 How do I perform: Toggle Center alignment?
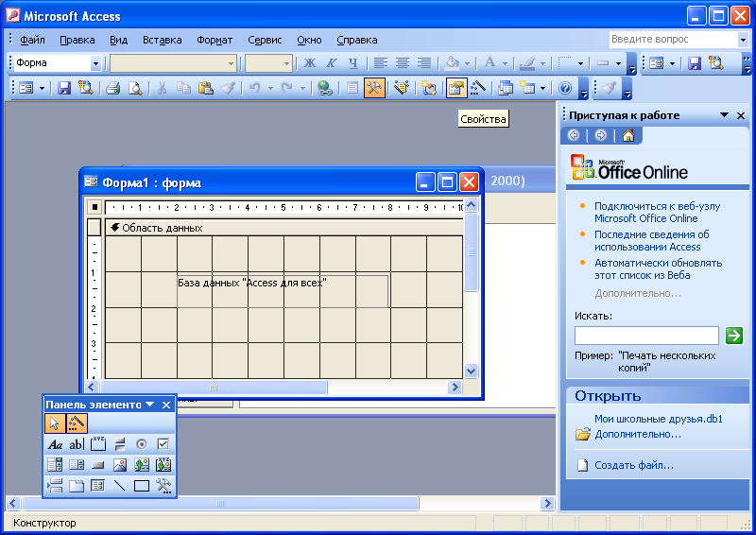[x=403, y=62]
